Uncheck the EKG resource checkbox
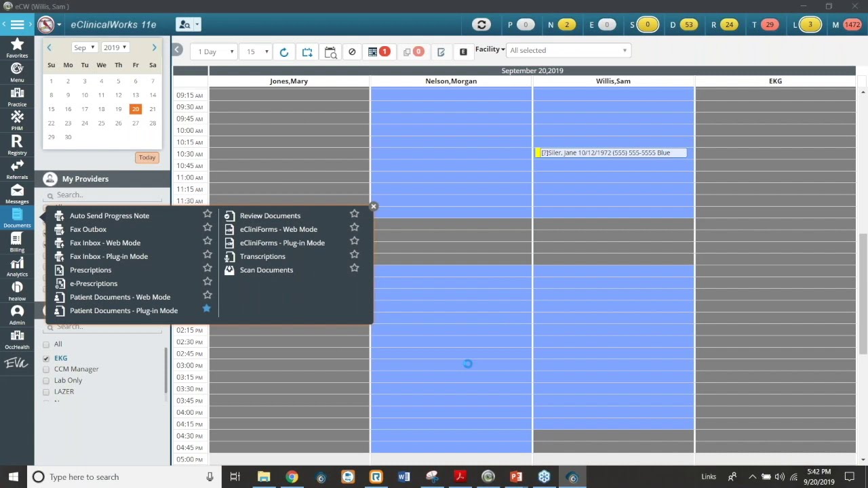The image size is (868, 488). click(x=46, y=358)
